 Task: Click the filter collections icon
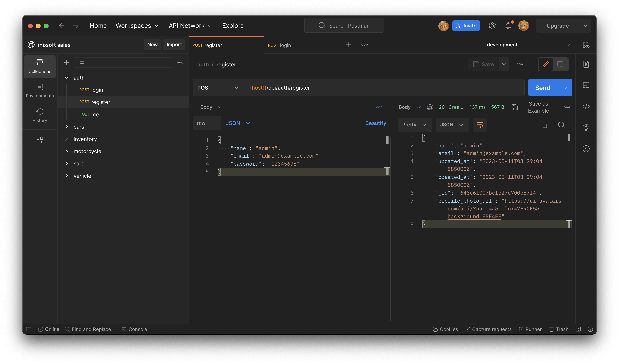[82, 63]
